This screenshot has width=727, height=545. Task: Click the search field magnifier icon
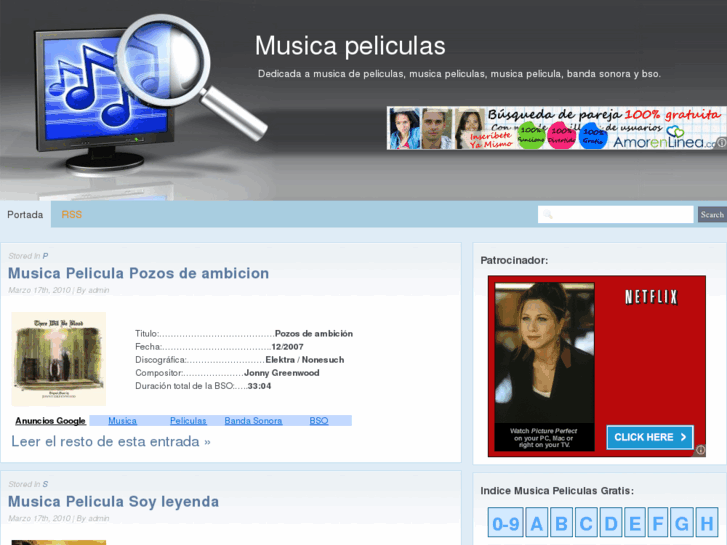(548, 214)
